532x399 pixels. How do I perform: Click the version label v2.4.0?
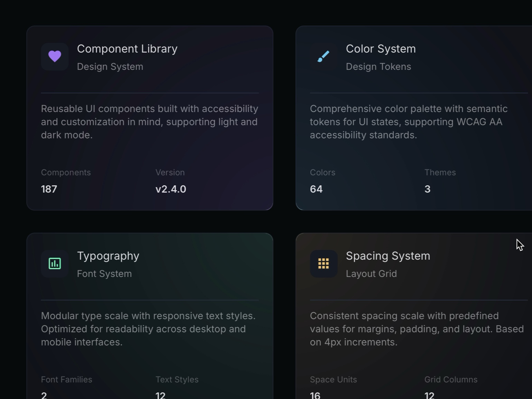pos(171,189)
